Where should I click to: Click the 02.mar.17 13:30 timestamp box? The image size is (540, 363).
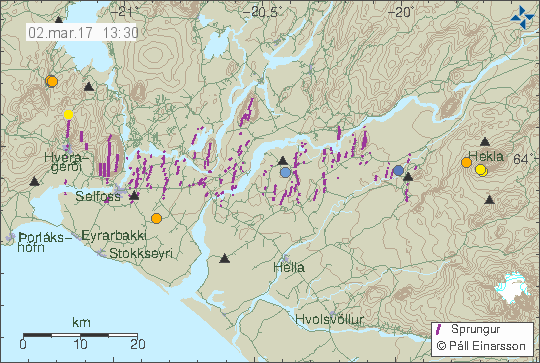(x=82, y=33)
